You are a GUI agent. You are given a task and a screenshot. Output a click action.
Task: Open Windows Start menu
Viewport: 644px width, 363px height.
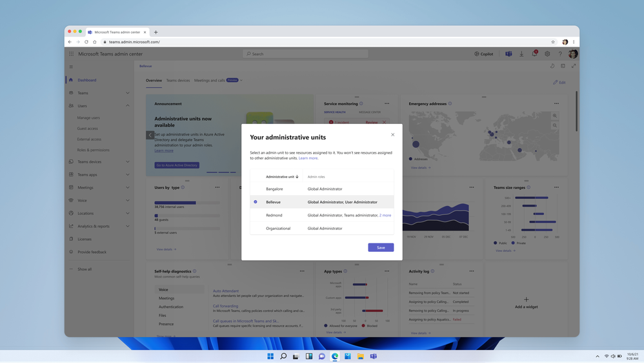(270, 356)
